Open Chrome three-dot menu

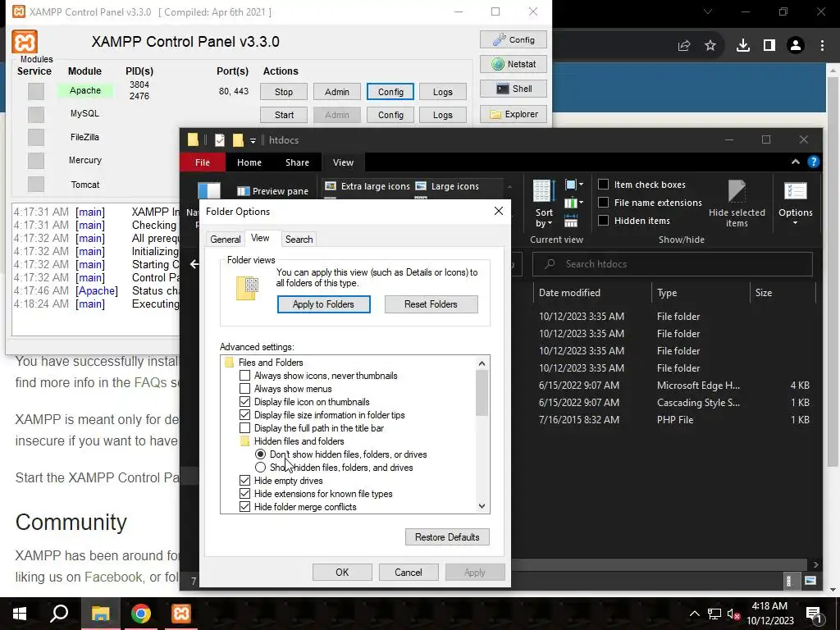click(x=822, y=46)
